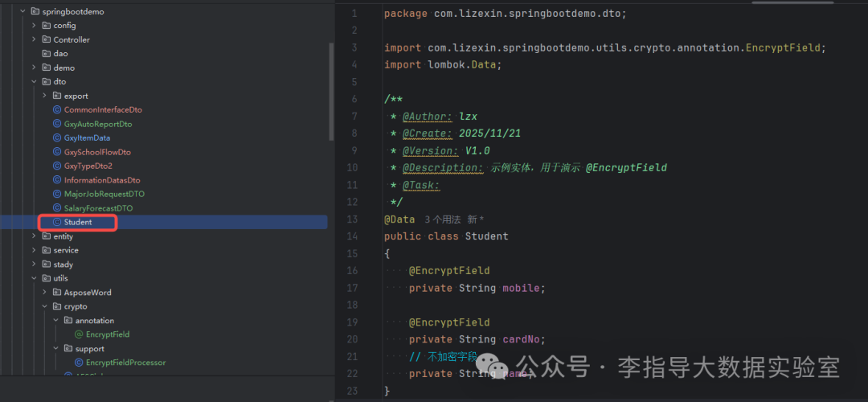Viewport: 868px width, 402px height.
Task: Click the SalaryForecastDTO class icon
Action: coord(57,208)
